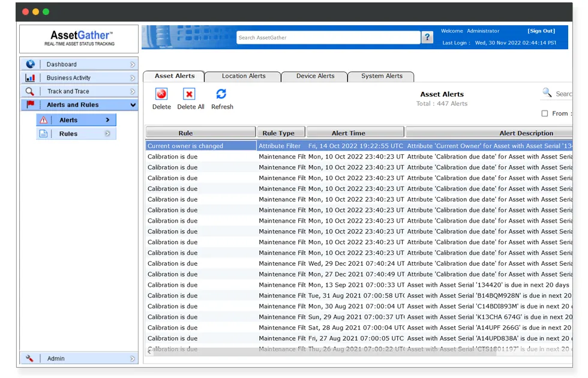This screenshot has width=588, height=378.
Task: Sort by the Rule Type column header
Action: click(x=281, y=133)
